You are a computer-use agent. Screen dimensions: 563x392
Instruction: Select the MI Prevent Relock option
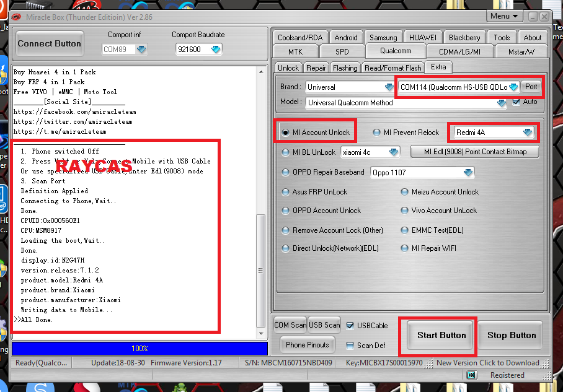(x=376, y=133)
